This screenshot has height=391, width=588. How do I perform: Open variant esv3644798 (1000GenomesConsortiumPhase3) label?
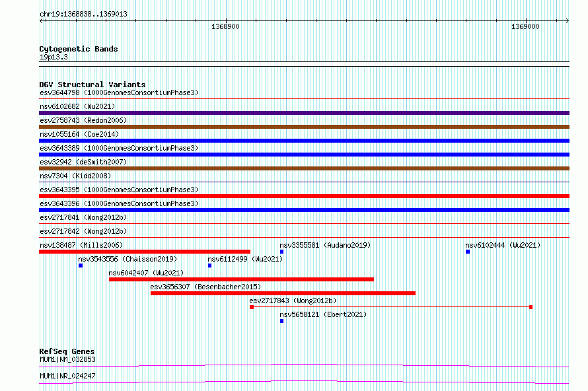119,92
